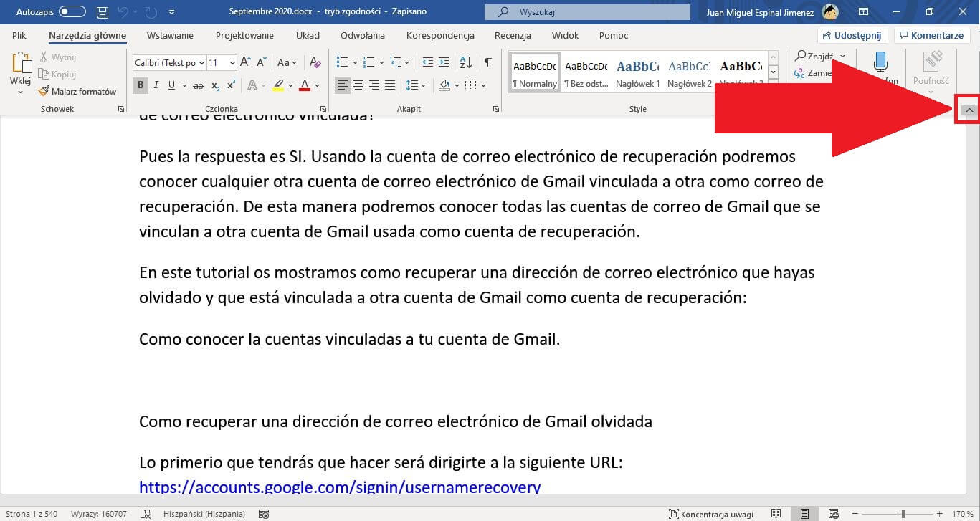The image size is (980, 521).
Task: Switch to the Wstawianie tab
Action: [x=170, y=35]
